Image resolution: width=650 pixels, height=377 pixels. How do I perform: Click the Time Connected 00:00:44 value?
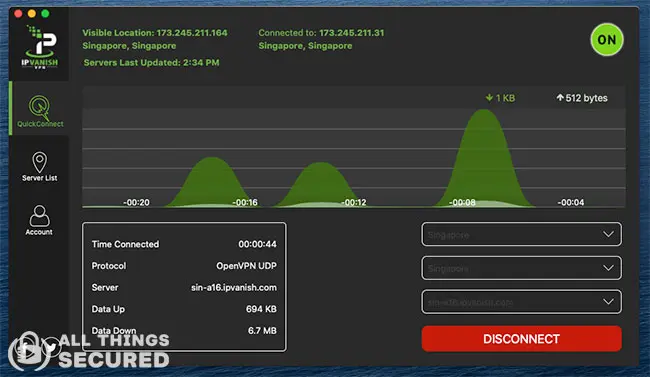click(257, 244)
